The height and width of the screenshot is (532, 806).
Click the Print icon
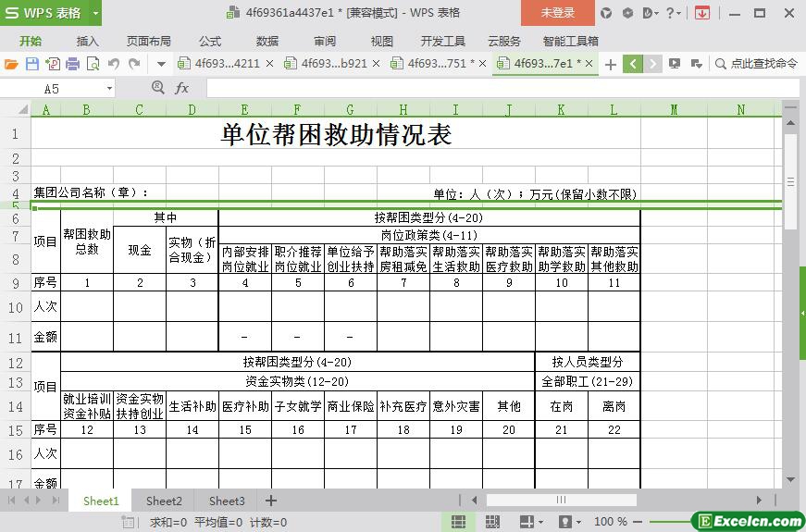(x=72, y=64)
